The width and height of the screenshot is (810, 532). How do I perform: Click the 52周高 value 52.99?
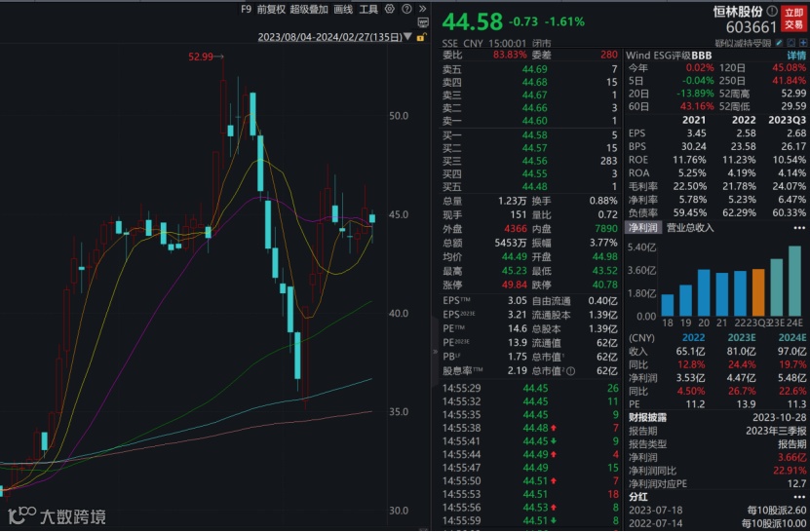point(793,94)
